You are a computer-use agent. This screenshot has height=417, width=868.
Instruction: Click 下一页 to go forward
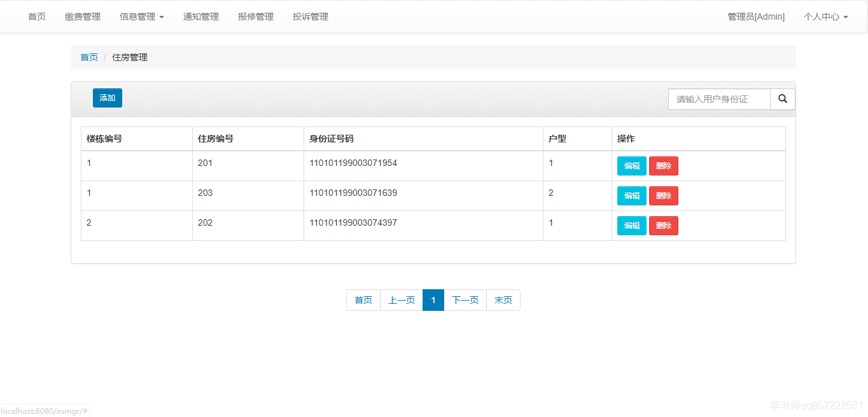point(465,299)
